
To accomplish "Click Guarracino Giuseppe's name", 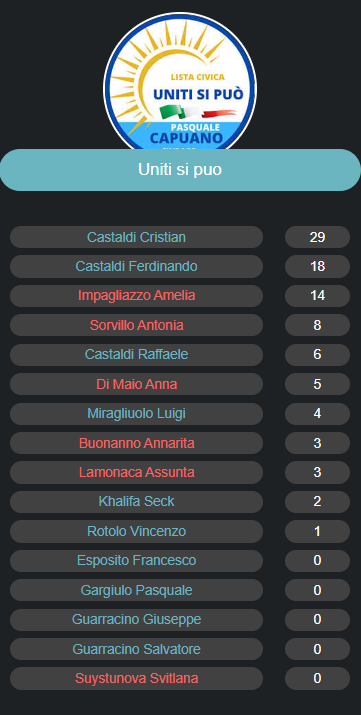I will [x=136, y=619].
